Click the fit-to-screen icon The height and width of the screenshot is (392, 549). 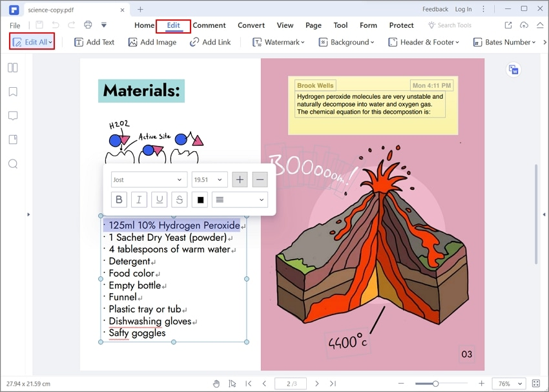pyautogui.click(x=536, y=383)
